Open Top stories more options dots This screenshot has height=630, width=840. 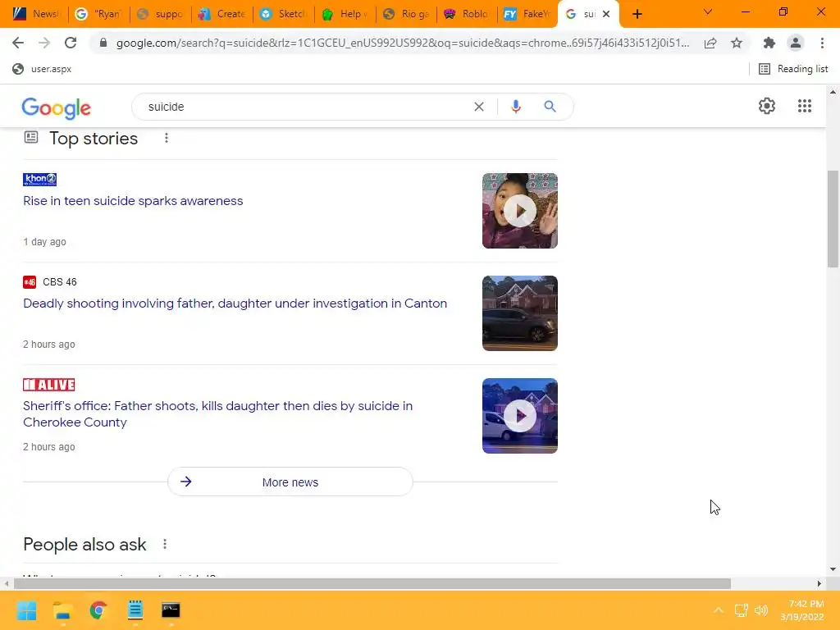167,138
